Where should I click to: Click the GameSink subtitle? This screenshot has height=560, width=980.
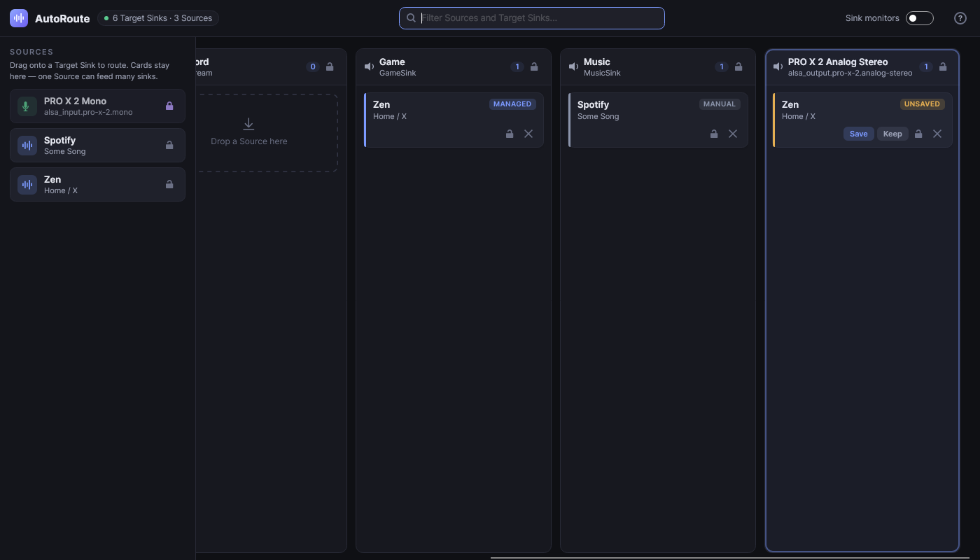click(x=398, y=73)
